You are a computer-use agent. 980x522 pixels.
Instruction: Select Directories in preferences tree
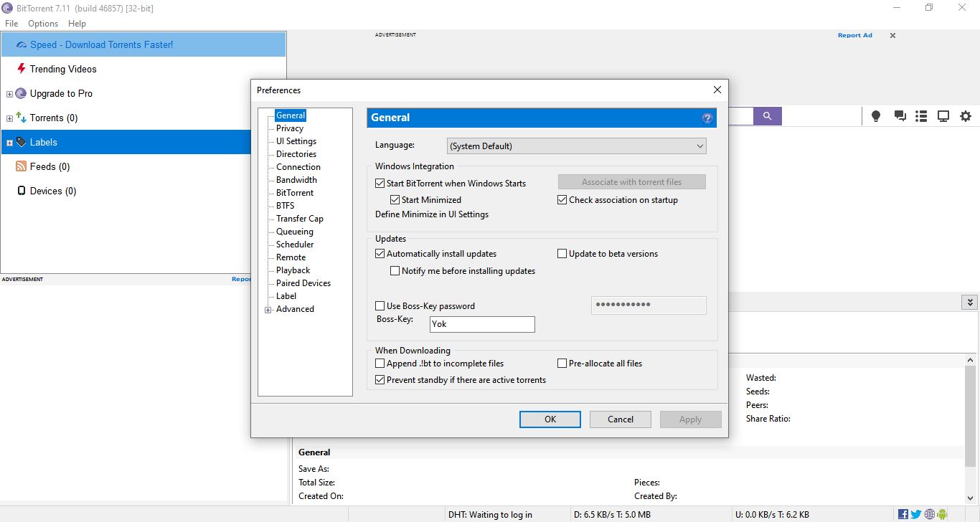coord(296,154)
